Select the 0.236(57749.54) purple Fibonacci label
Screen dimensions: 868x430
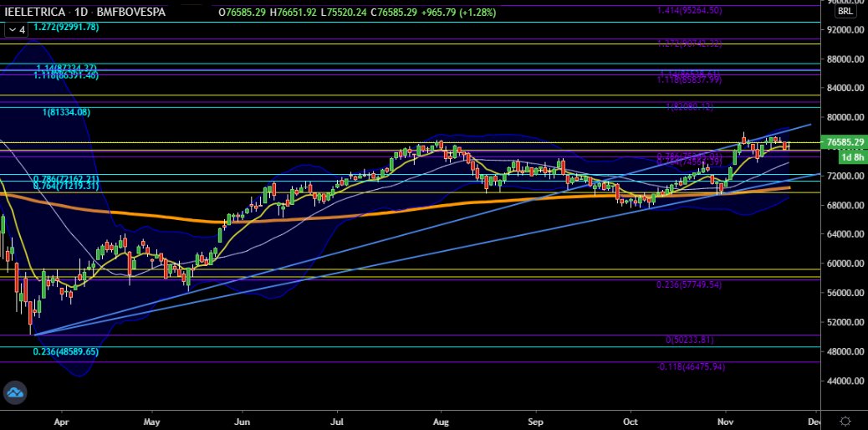689,284
